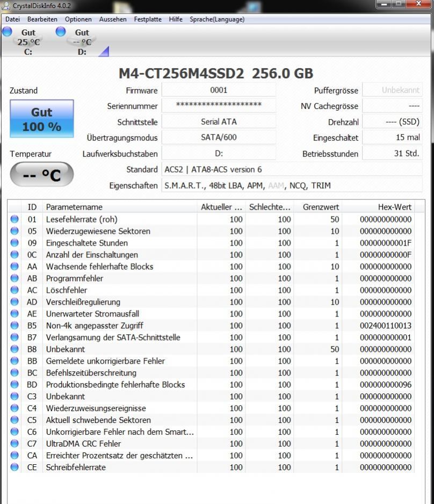This screenshot has height=504, width=434.
Task: Click status icon of Wachsende fehlerhafte Blocks row
Action: (x=15, y=266)
